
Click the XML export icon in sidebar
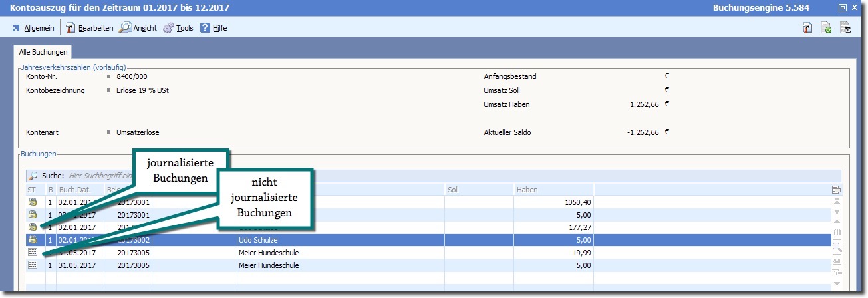pos(837,261)
